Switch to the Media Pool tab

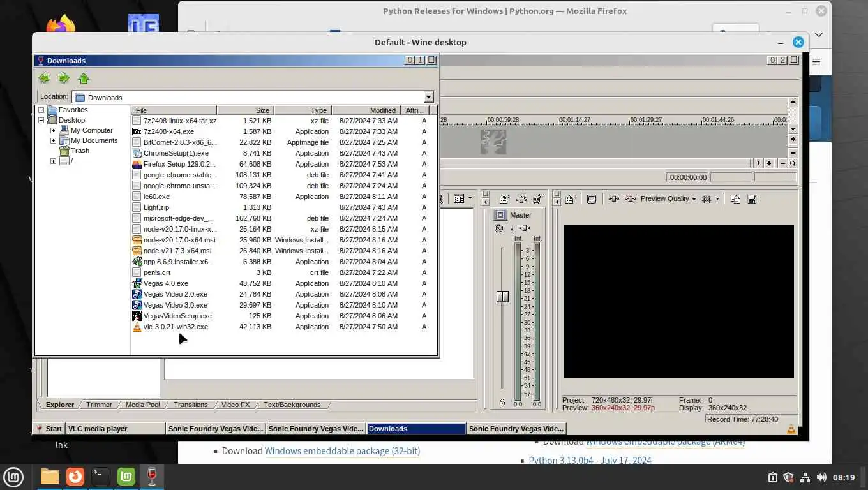142,405
